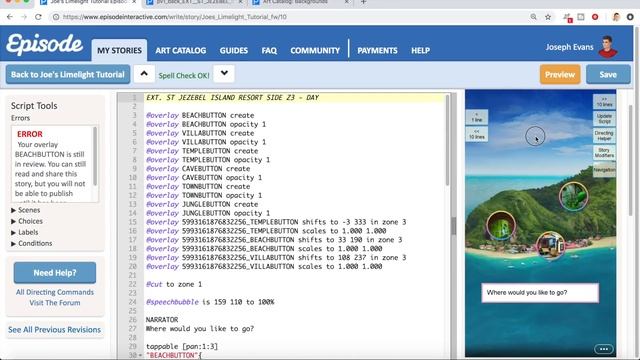
Task: Expand the Scenes section
Action: (25, 210)
